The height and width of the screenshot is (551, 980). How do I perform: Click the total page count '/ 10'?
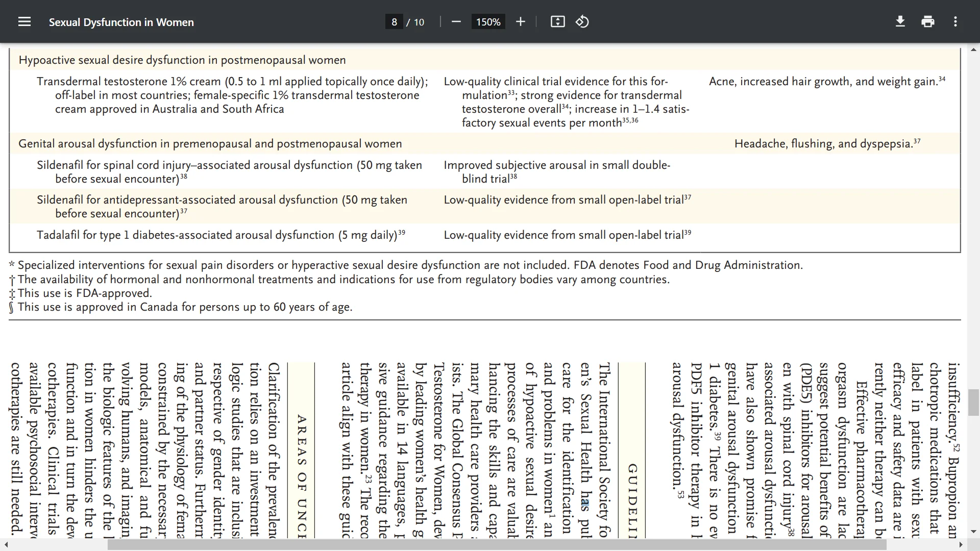415,22
